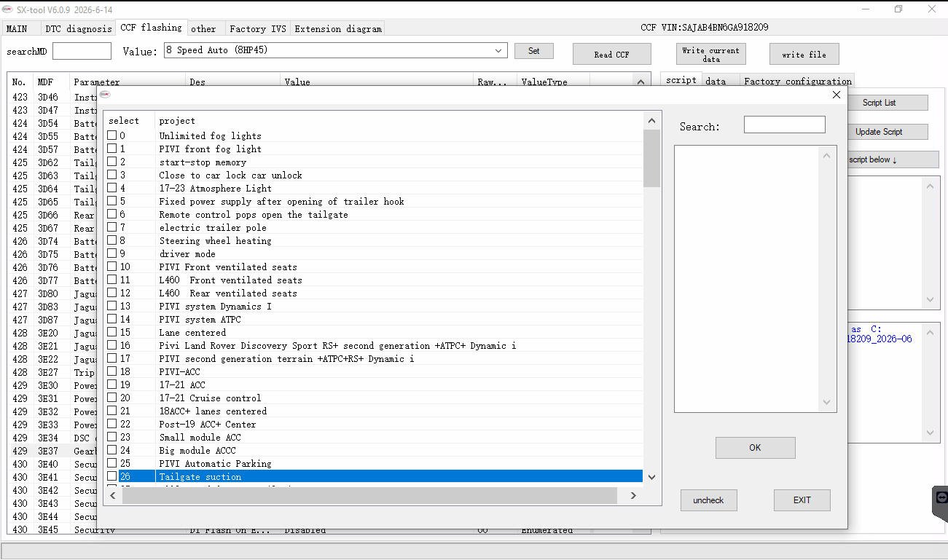The image size is (948, 560).
Task: Click the EXIT button in dialog
Action: [x=802, y=500]
